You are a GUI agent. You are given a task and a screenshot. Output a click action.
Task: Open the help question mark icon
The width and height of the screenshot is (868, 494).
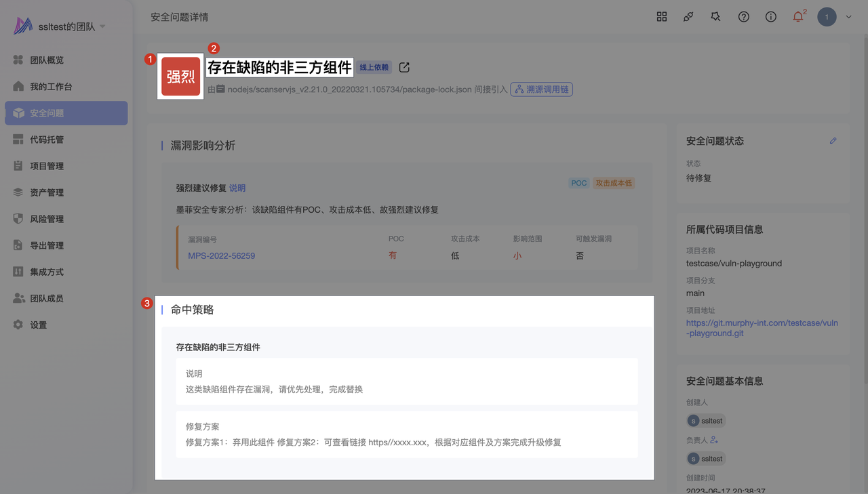point(744,17)
